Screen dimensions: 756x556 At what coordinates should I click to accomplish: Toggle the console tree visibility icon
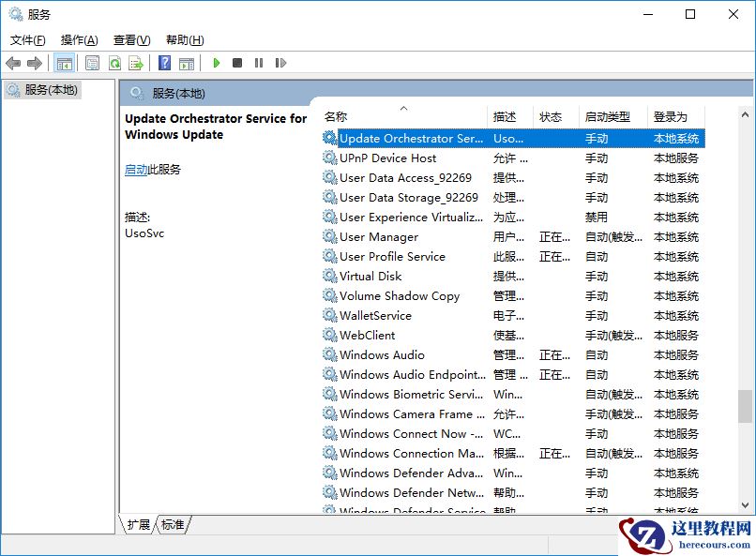coord(64,63)
